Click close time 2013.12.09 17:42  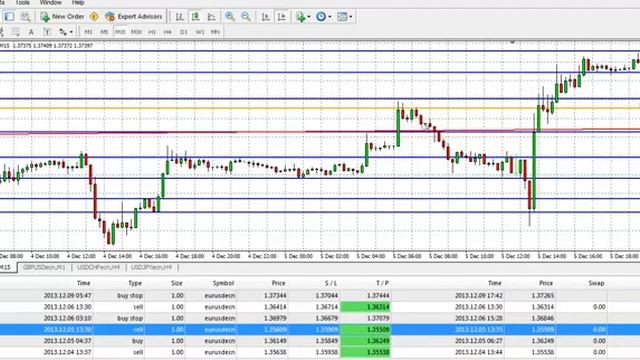pyautogui.click(x=478, y=295)
